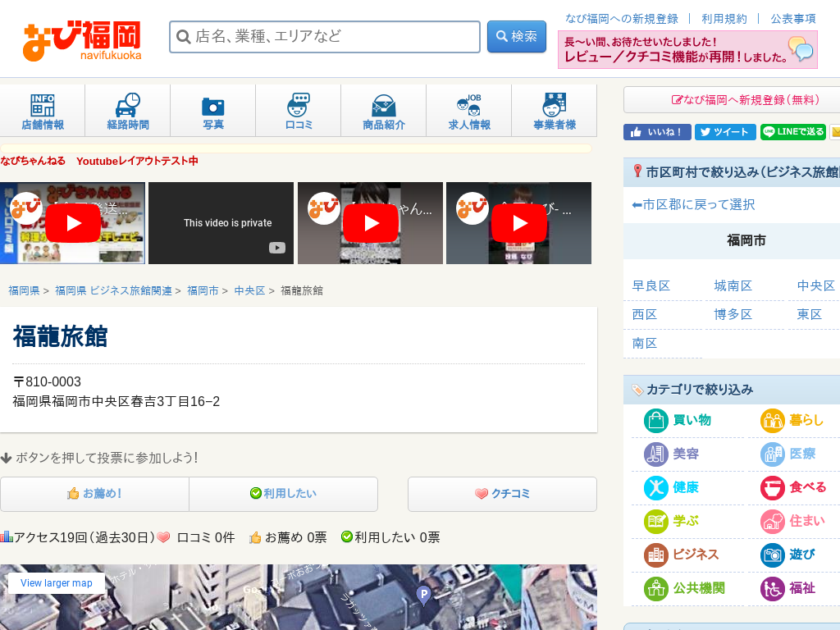Image resolution: width=840 pixels, height=630 pixels.
Task: Click the 利用したい 0票 count text
Action: 397,537
